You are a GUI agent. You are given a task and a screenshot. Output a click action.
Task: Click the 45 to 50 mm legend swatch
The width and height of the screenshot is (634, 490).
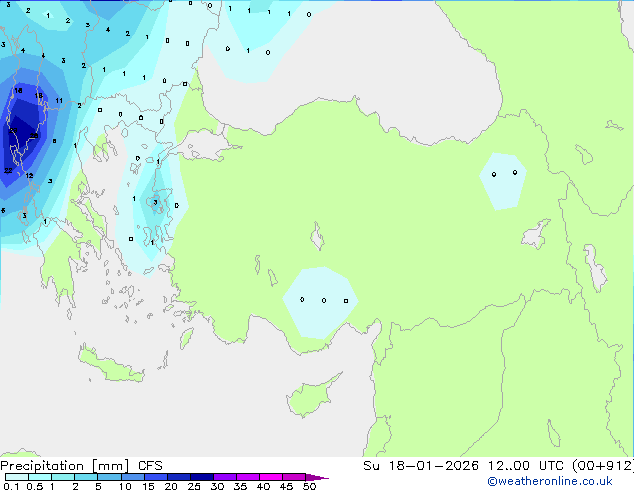pos(294,477)
